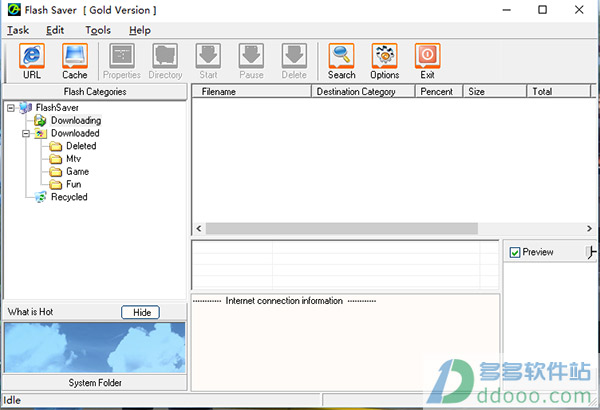
Task: Open the Cache browser tool
Action: [x=75, y=61]
